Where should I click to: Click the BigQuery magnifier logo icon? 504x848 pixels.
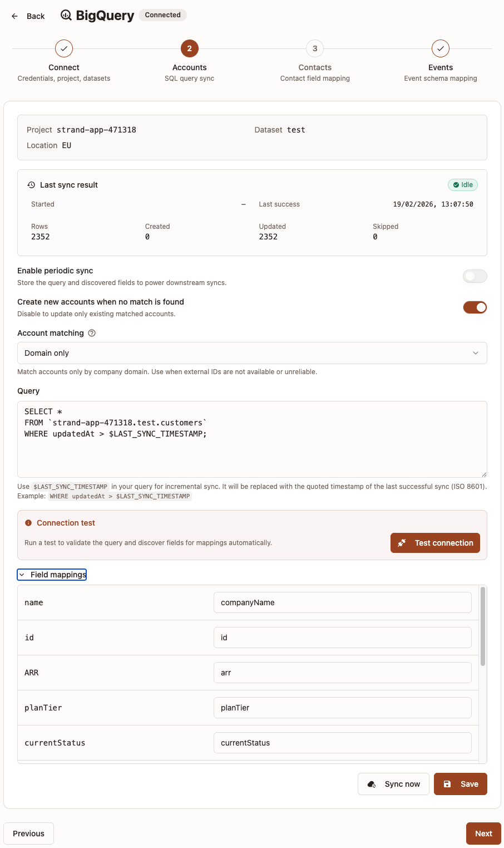pyautogui.click(x=66, y=15)
